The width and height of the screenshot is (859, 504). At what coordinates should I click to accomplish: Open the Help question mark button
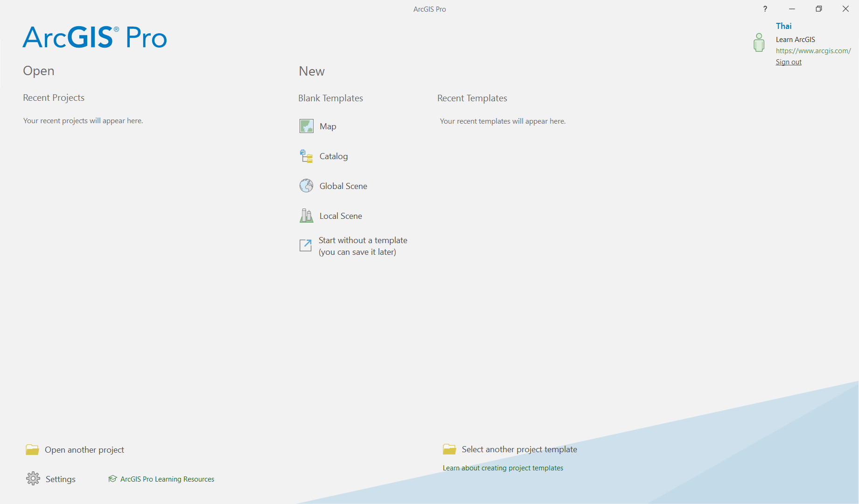coord(765,9)
